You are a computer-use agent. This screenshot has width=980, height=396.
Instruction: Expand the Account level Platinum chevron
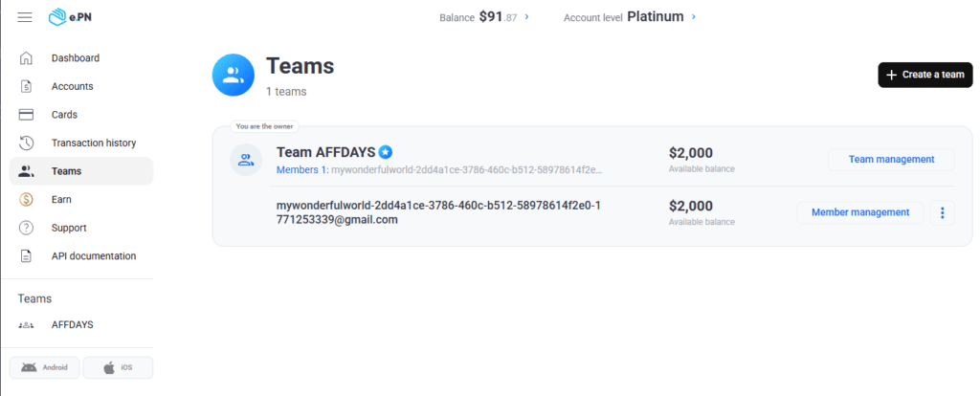click(x=694, y=17)
